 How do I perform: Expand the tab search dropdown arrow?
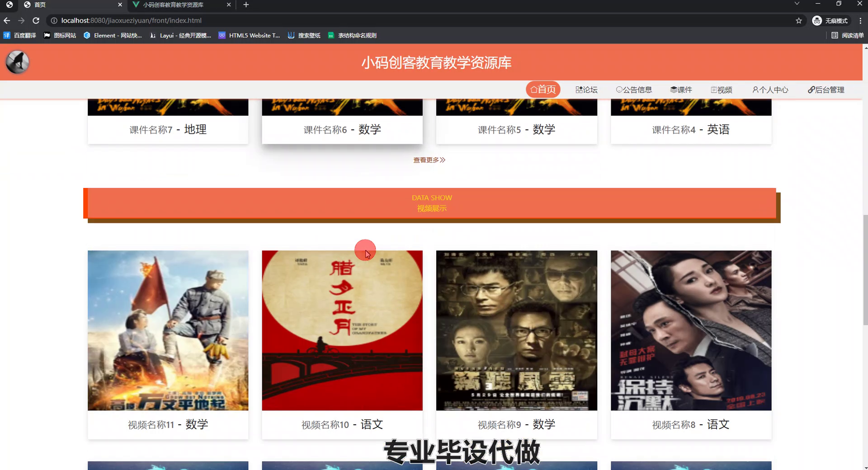797,4
